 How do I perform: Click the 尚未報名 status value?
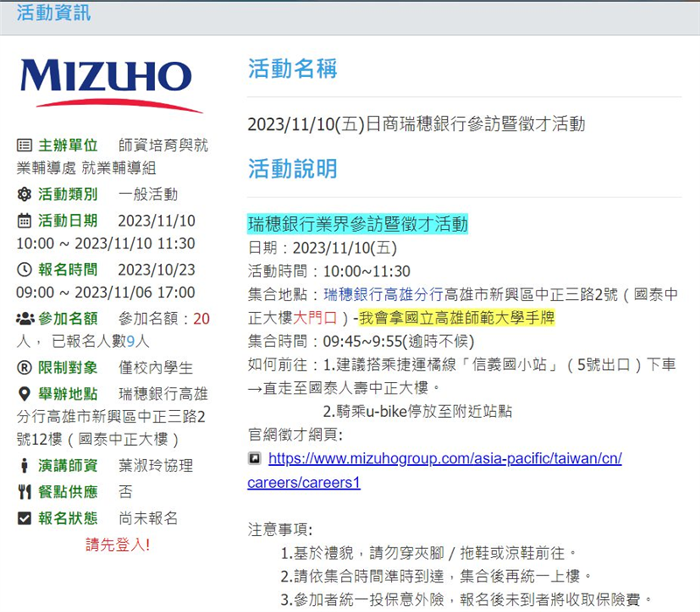[148, 518]
